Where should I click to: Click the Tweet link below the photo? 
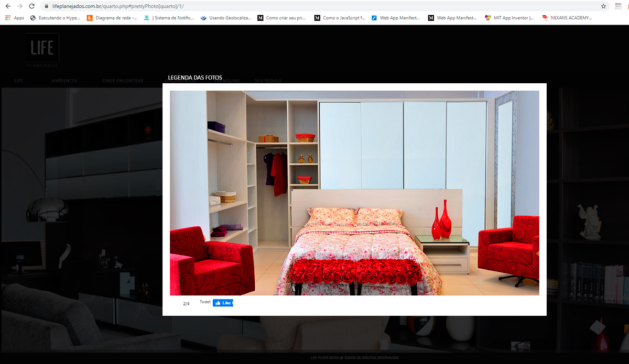tap(205, 302)
